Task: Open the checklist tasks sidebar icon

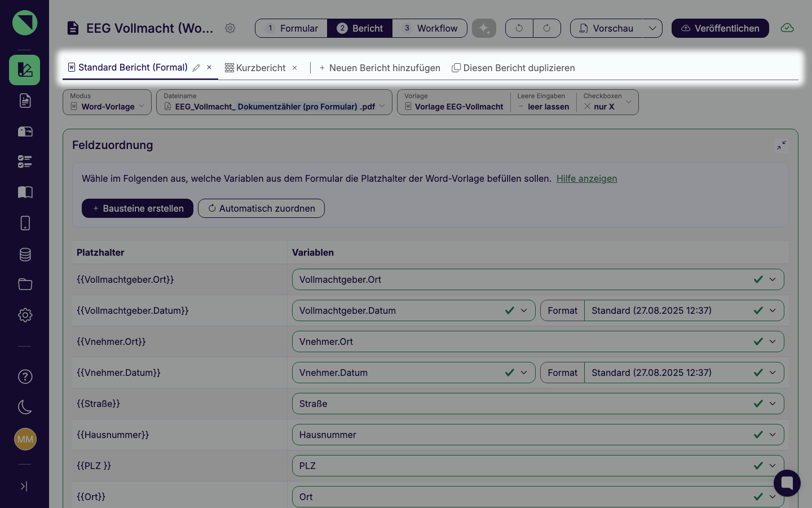Action: click(25, 162)
